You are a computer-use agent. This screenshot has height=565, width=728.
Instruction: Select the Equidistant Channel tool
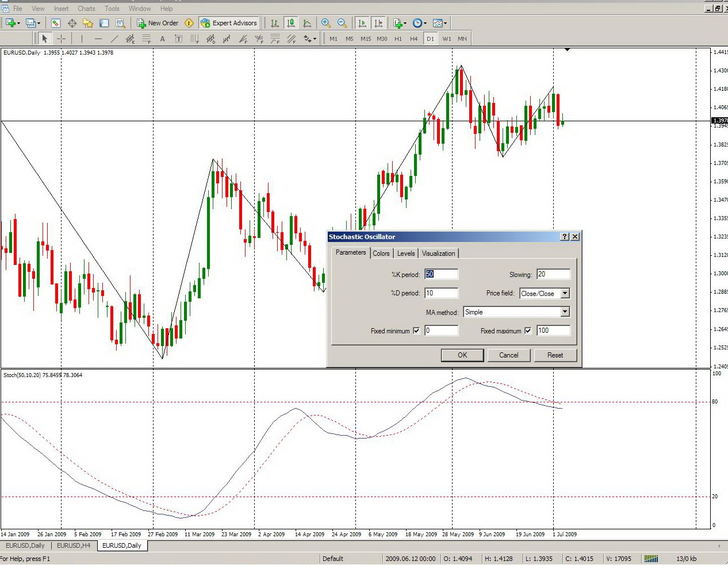coord(131,39)
